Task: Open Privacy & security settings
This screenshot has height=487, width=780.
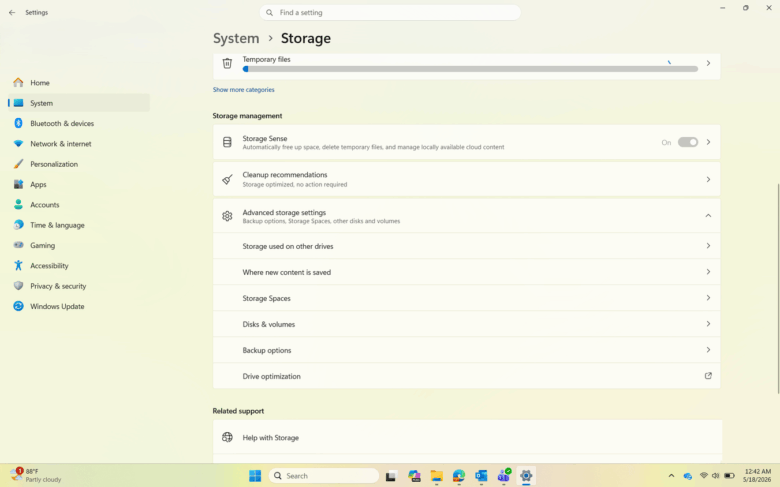Action: (x=79, y=287)
